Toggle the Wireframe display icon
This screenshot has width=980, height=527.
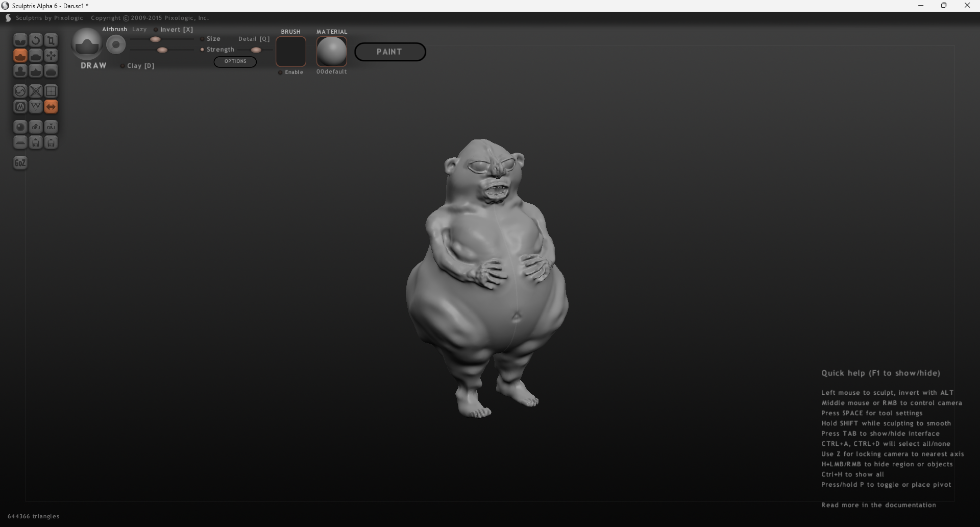pyautogui.click(x=36, y=107)
